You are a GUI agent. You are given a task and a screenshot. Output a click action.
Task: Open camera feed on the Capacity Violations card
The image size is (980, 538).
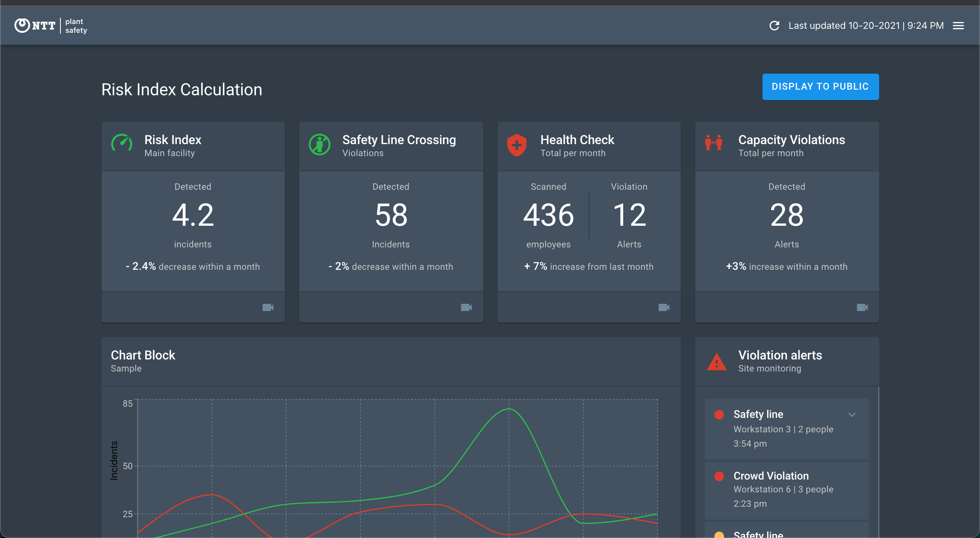point(862,307)
